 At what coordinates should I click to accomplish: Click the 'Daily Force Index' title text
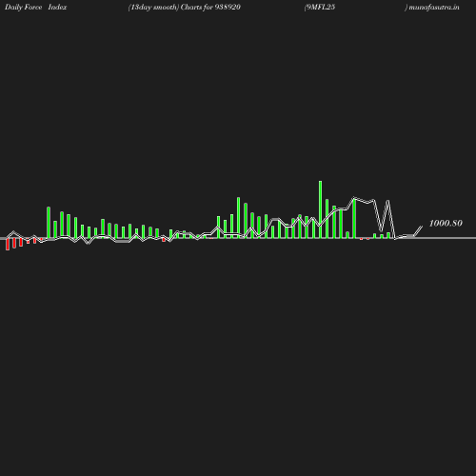[x=36, y=7]
